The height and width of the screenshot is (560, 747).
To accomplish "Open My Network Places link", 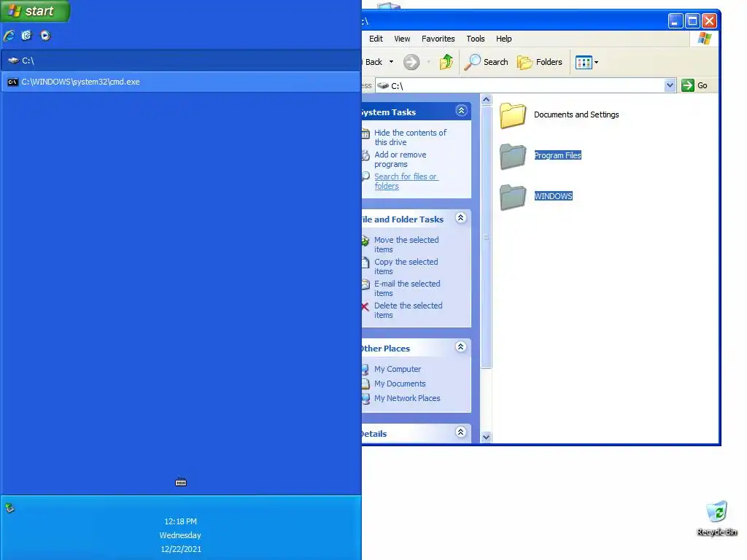I will click(x=407, y=398).
